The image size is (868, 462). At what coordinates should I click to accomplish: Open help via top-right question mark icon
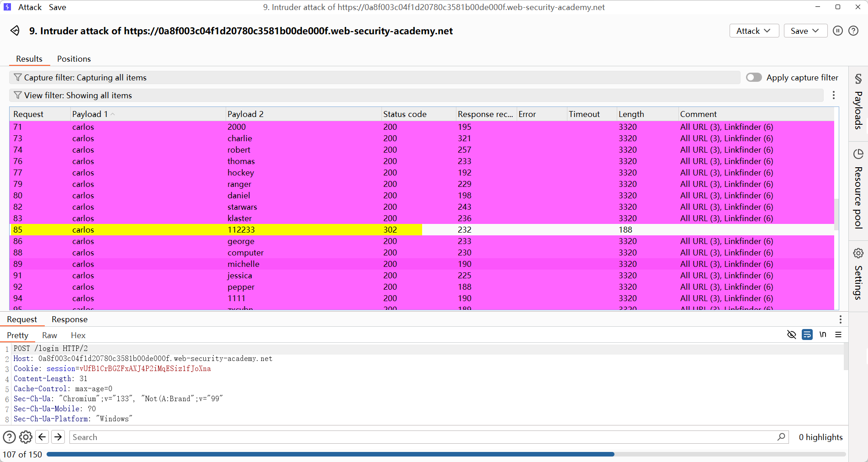point(853,31)
